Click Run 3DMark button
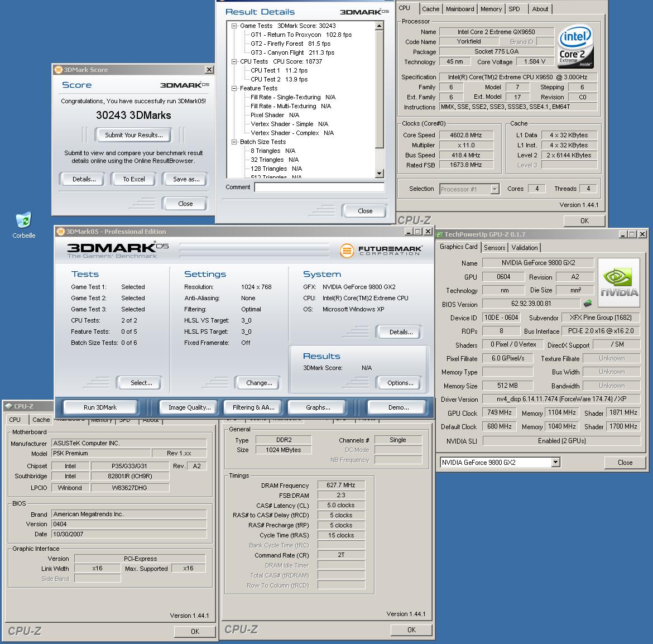The image size is (653, 644). pos(100,407)
